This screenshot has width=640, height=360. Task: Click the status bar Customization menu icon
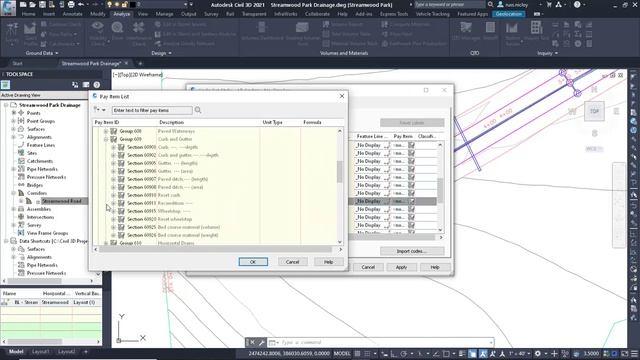(634, 353)
